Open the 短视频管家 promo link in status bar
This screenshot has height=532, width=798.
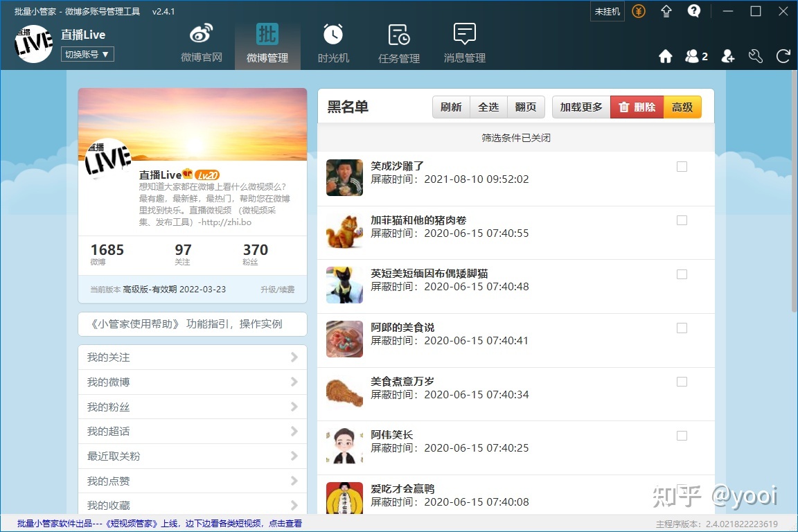(x=159, y=524)
